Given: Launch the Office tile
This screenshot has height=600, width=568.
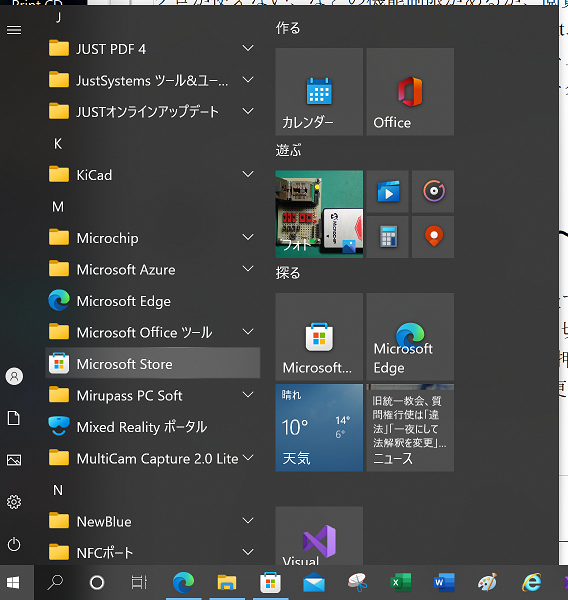Looking at the screenshot, I should (410, 92).
